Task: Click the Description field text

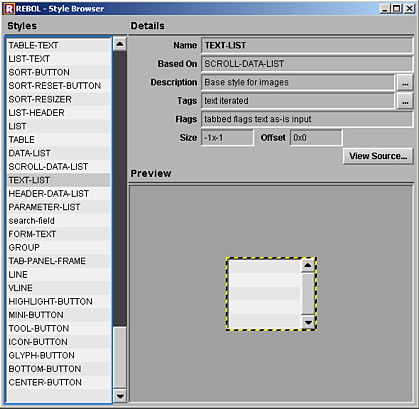Action: click(x=298, y=82)
